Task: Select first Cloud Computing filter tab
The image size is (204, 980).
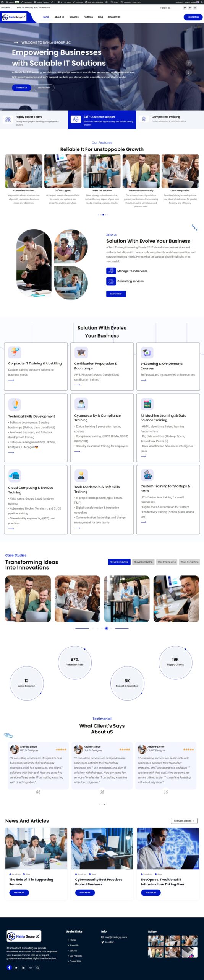Action: tap(119, 562)
